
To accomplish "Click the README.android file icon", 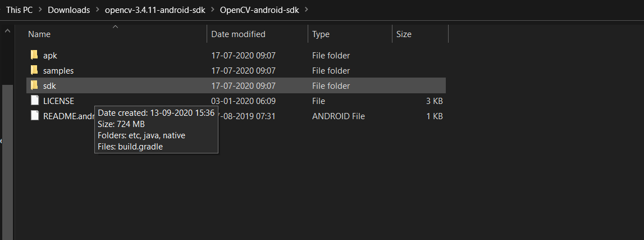I will click(x=34, y=116).
